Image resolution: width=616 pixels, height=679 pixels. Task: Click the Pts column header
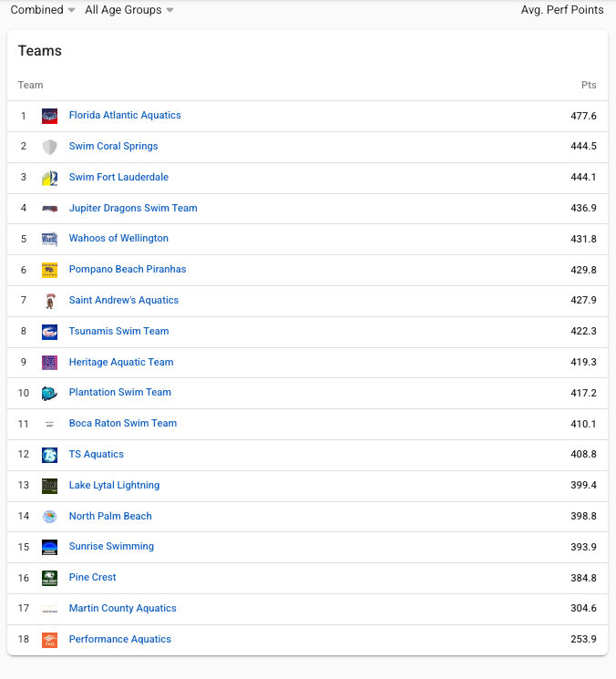tap(589, 86)
